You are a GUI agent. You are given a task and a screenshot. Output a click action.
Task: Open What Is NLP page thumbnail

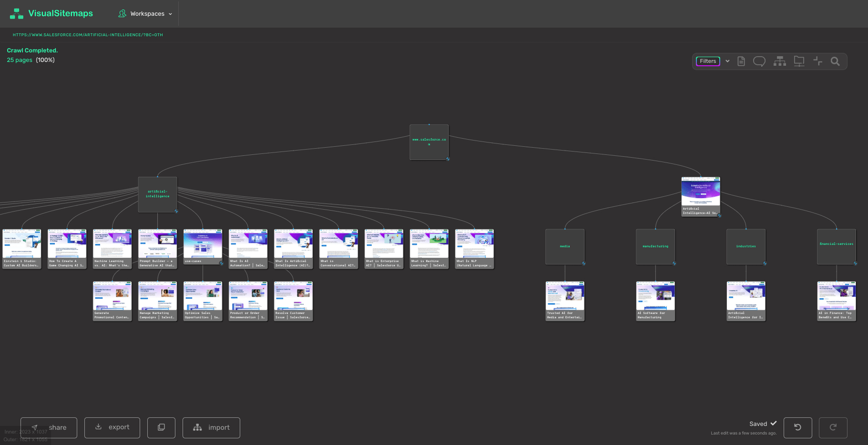pyautogui.click(x=474, y=249)
